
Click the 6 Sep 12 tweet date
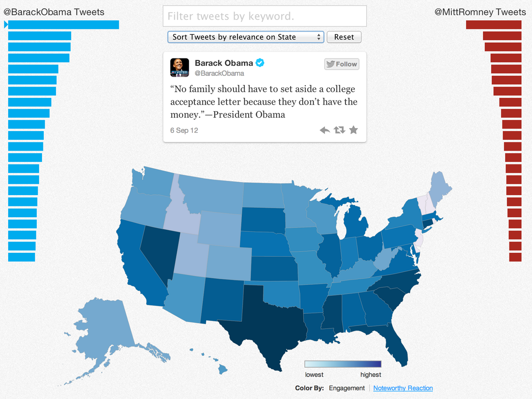pos(184,130)
